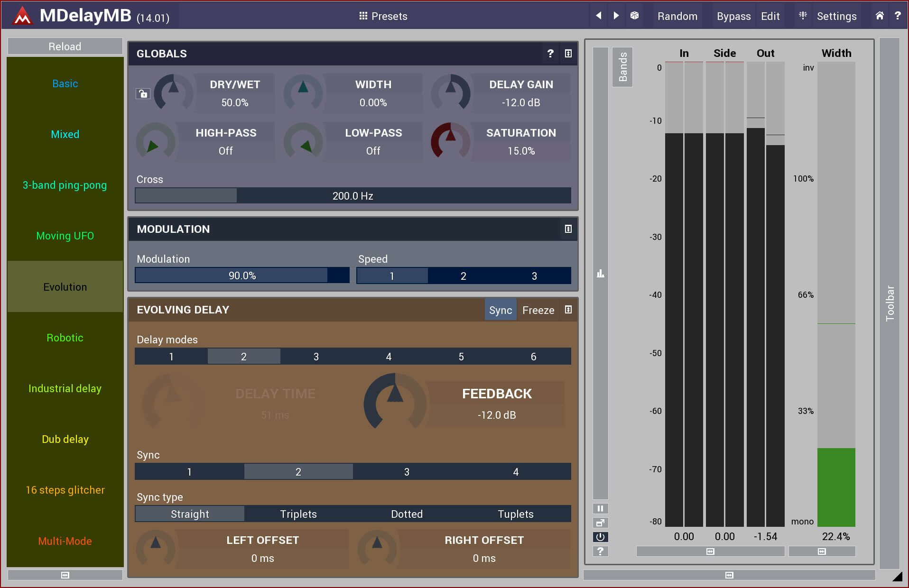The height and width of the screenshot is (588, 909).
Task: Select the Dub delay preset
Action: pyautogui.click(x=65, y=439)
